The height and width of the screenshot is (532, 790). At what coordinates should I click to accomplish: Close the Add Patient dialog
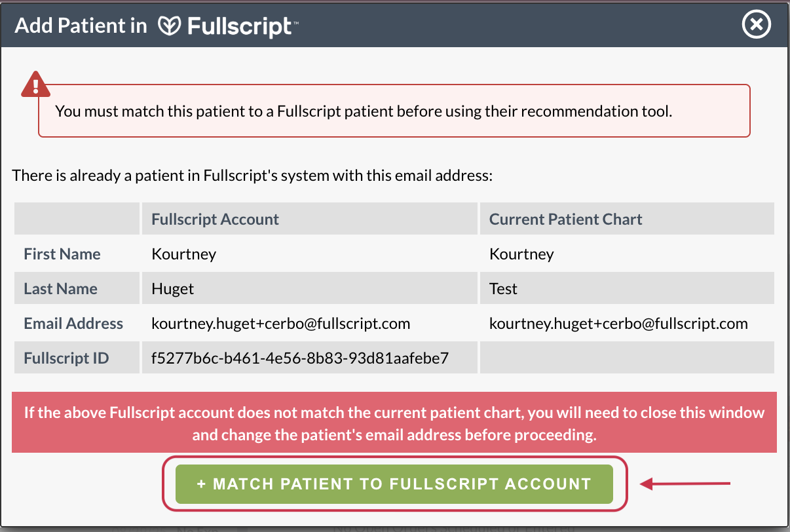pyautogui.click(x=756, y=25)
